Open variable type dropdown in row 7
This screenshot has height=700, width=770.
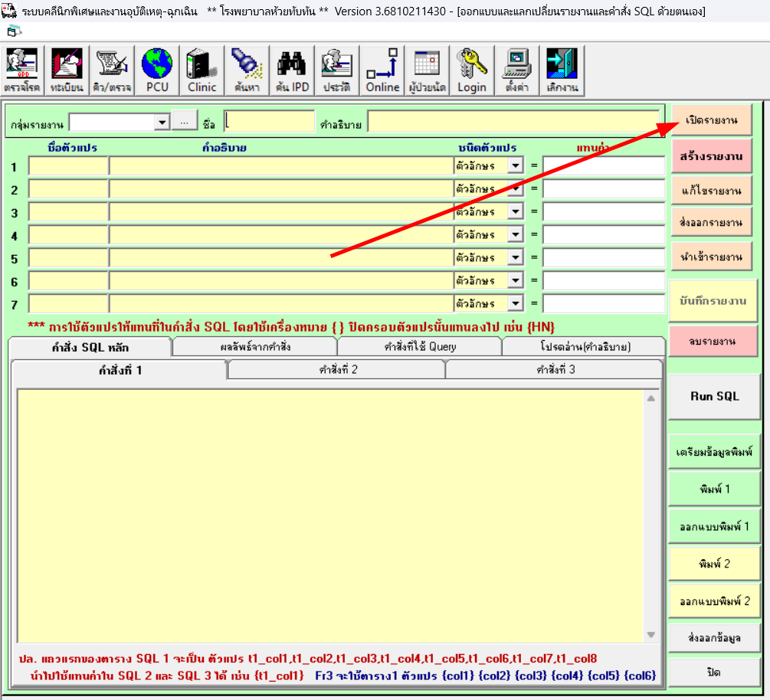coord(515,303)
